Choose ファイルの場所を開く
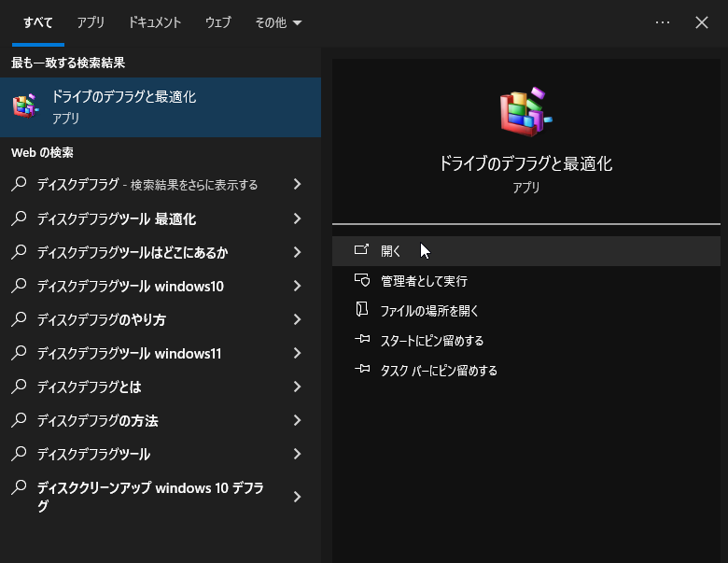Viewport: 728px width, 563px height. [526, 310]
